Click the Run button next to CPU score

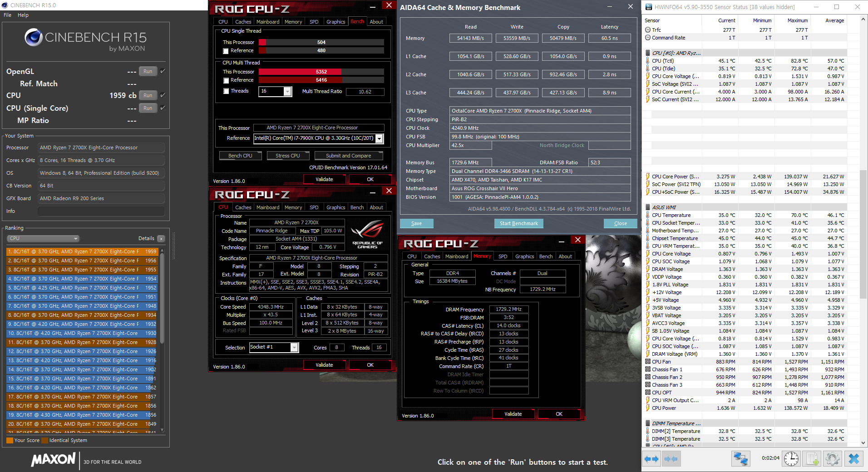pos(148,95)
